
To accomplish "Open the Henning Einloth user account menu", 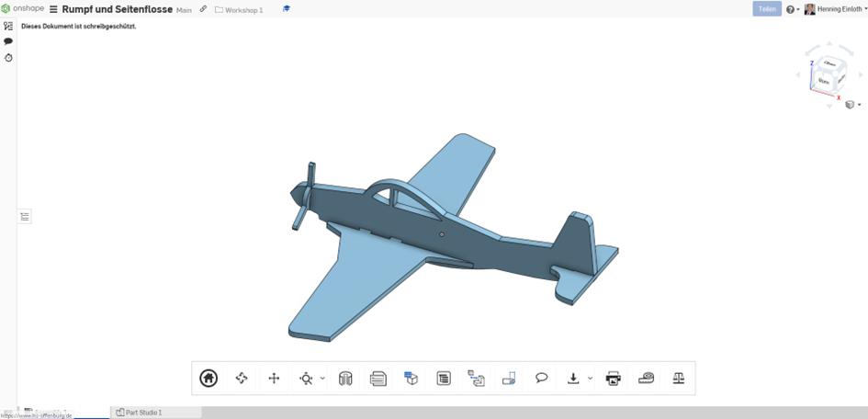I will pos(836,9).
